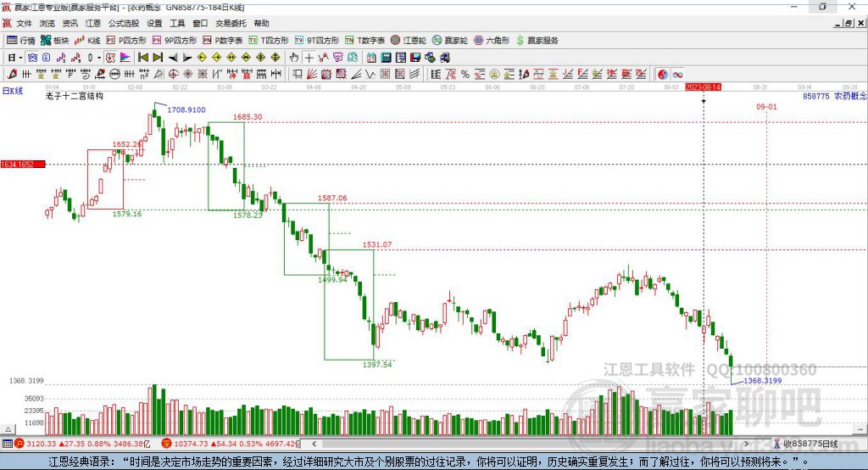Click the small triangle at volume panel corner

tap(8, 429)
